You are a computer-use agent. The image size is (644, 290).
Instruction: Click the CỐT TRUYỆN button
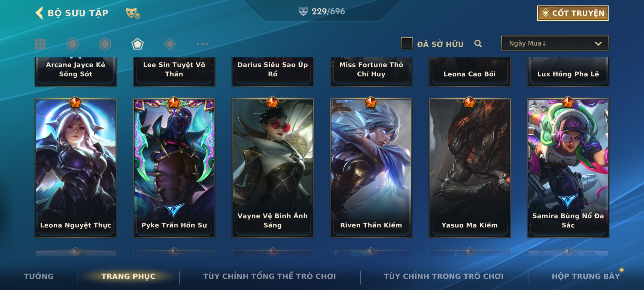click(x=573, y=13)
